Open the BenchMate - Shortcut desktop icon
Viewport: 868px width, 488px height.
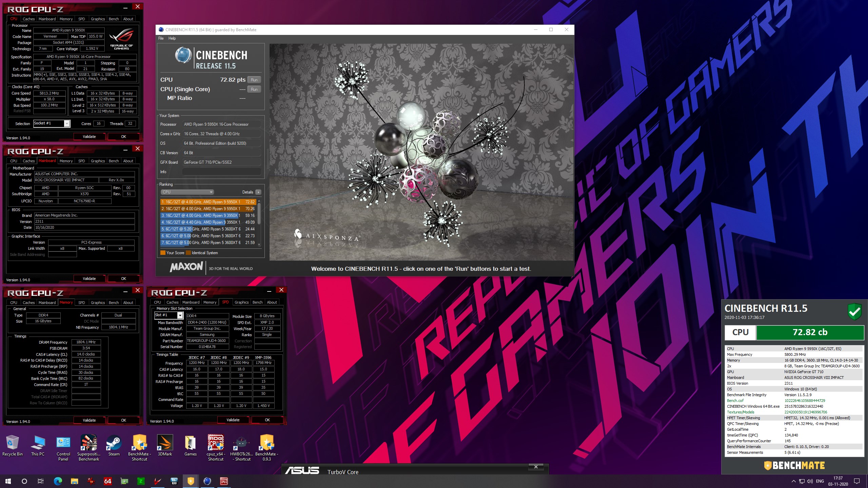click(139, 448)
